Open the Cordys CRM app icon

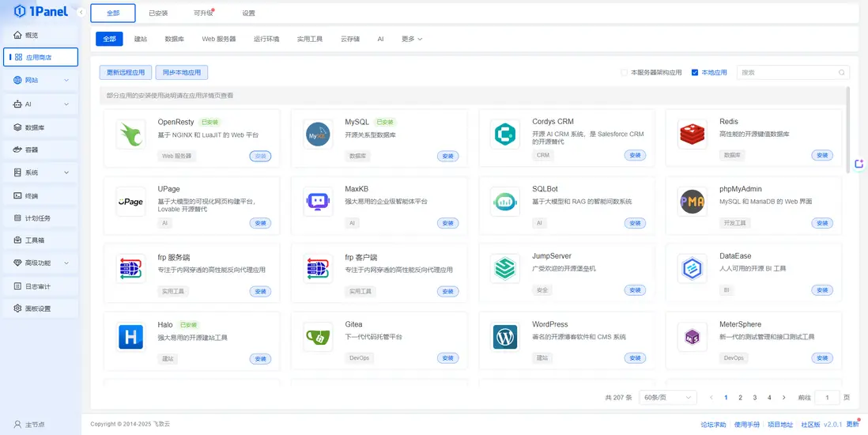coord(505,134)
